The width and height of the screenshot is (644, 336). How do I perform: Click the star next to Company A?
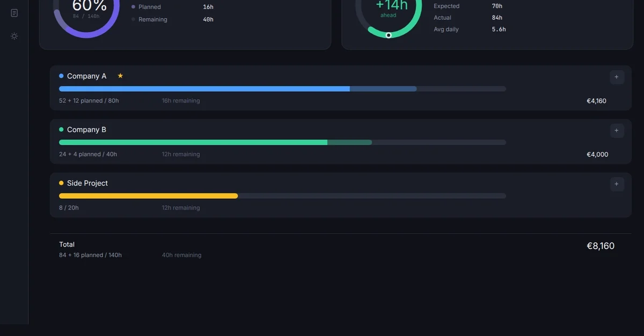pyautogui.click(x=120, y=76)
